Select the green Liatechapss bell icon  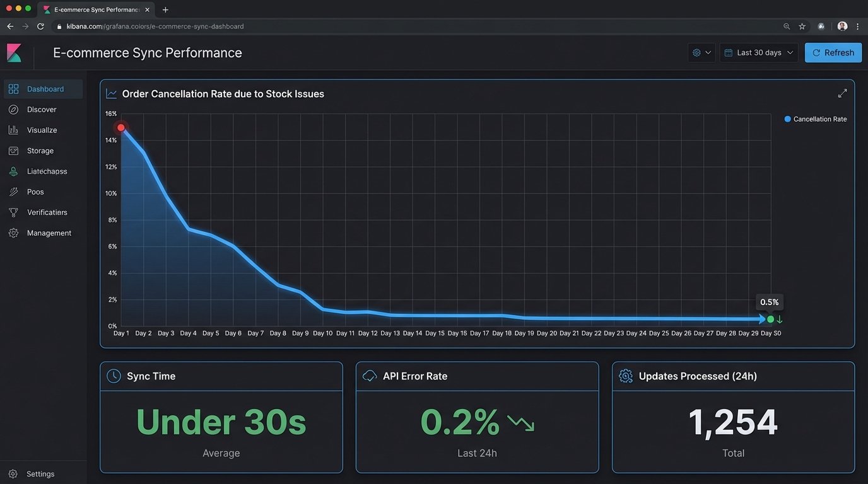[x=13, y=171]
